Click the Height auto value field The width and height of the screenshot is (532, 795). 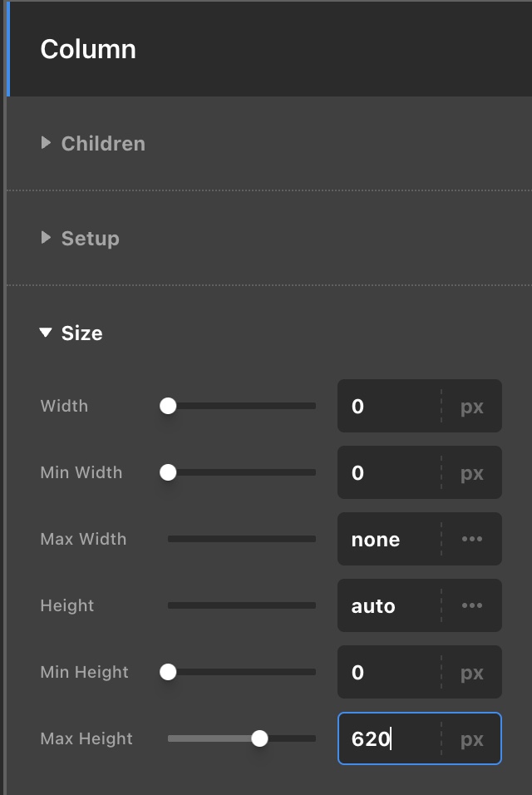[388, 605]
